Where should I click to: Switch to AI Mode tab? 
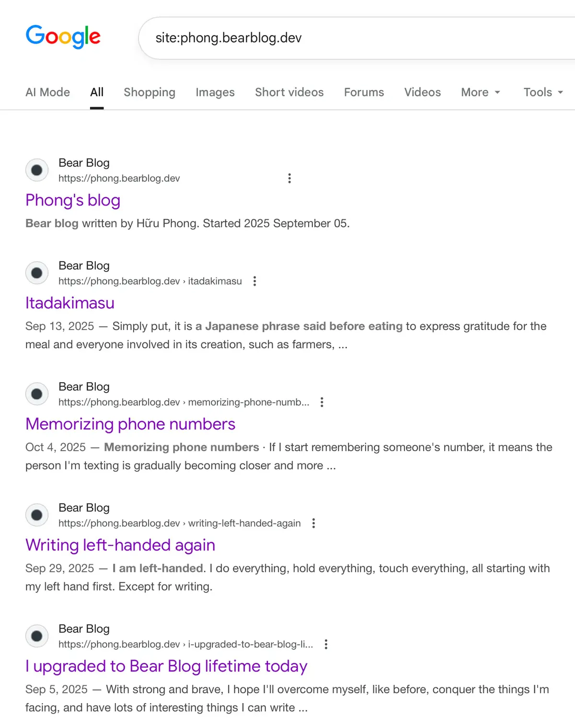point(47,92)
